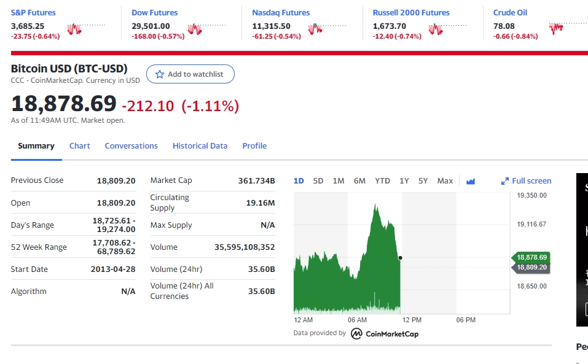The image size is (588, 364).
Task: Click the star icon in Add to watchlist
Action: 159,74
